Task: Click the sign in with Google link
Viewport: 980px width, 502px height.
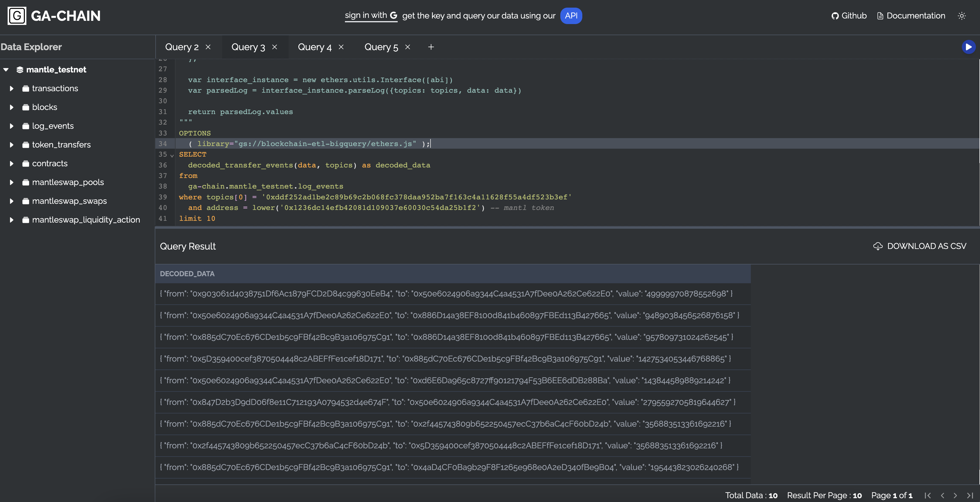Action: coord(371,16)
